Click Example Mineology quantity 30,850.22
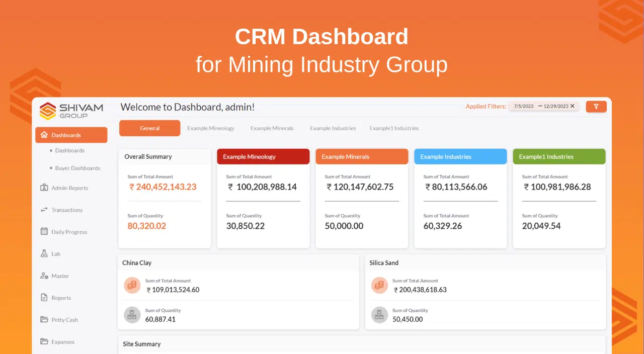Viewport: 644px width, 354px height. (x=245, y=226)
